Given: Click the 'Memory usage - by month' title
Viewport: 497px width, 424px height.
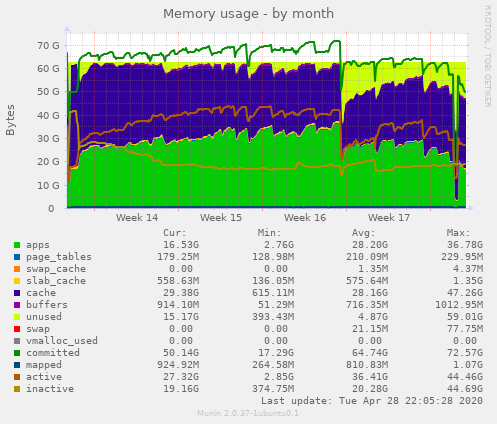Looking at the screenshot, I should 248,14.
